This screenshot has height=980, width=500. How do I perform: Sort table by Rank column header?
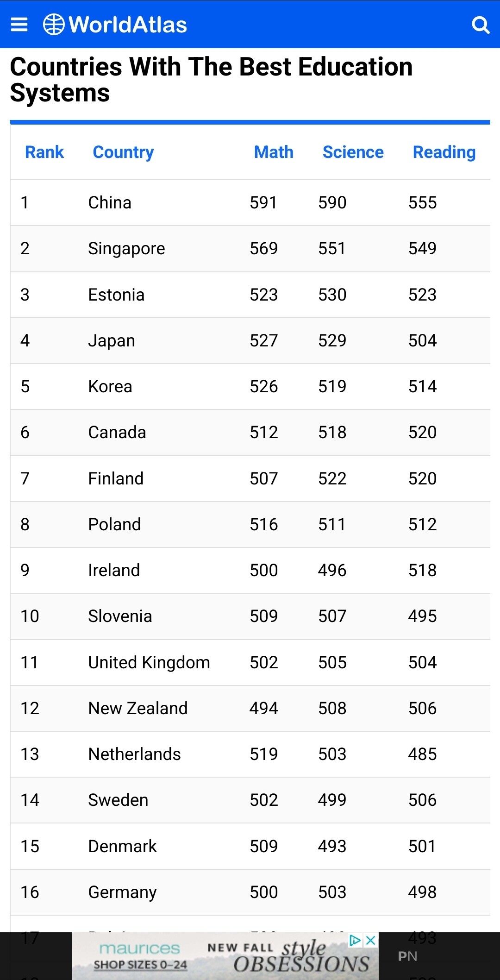44,152
